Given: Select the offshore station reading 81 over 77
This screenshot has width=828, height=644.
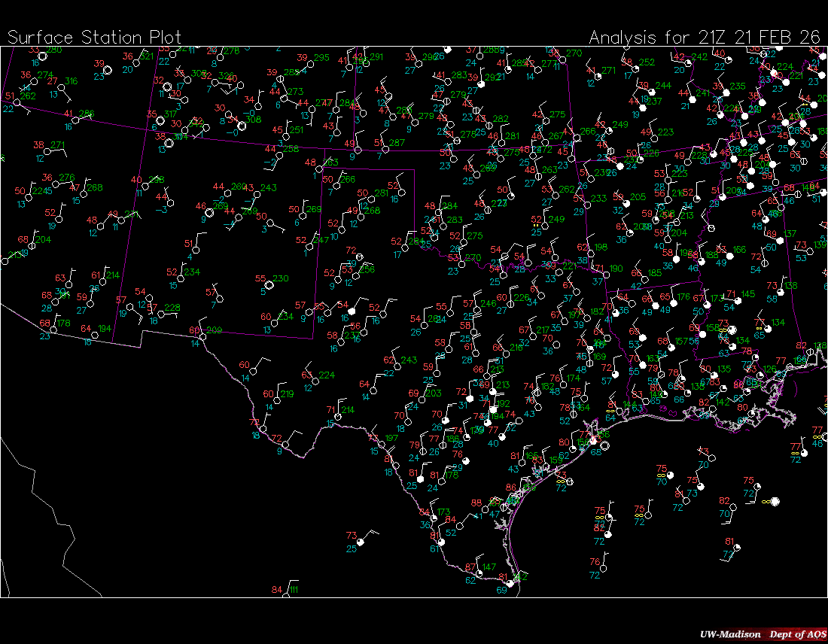Looking at the screenshot, I should click(x=736, y=548).
